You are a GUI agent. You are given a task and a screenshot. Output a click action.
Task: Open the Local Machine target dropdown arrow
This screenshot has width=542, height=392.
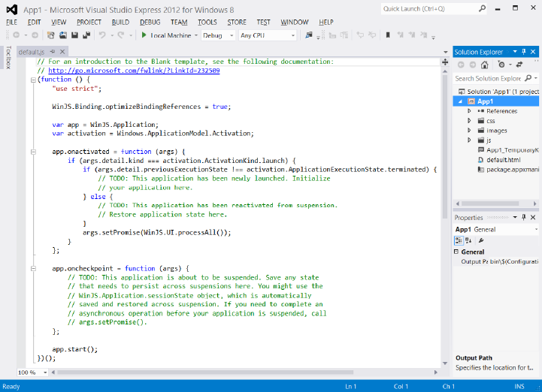pyautogui.click(x=196, y=35)
